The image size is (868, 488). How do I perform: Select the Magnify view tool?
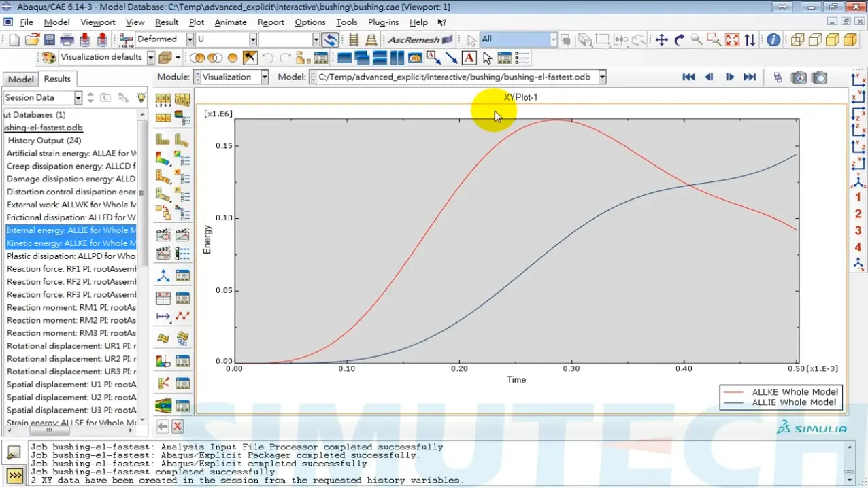[x=697, y=40]
